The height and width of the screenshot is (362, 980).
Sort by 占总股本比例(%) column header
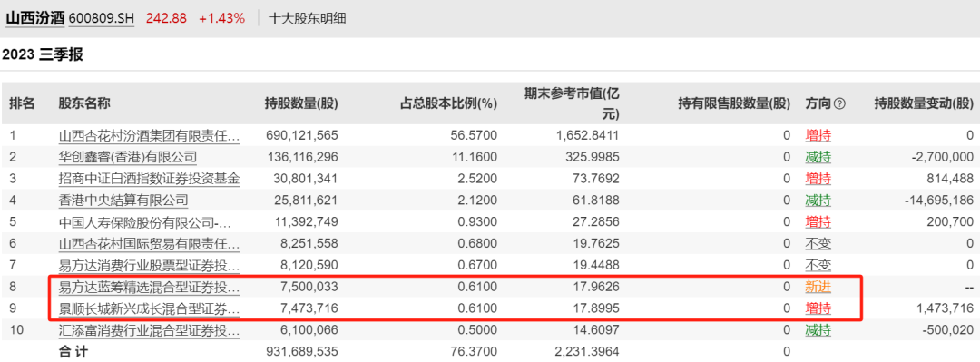pos(449,103)
